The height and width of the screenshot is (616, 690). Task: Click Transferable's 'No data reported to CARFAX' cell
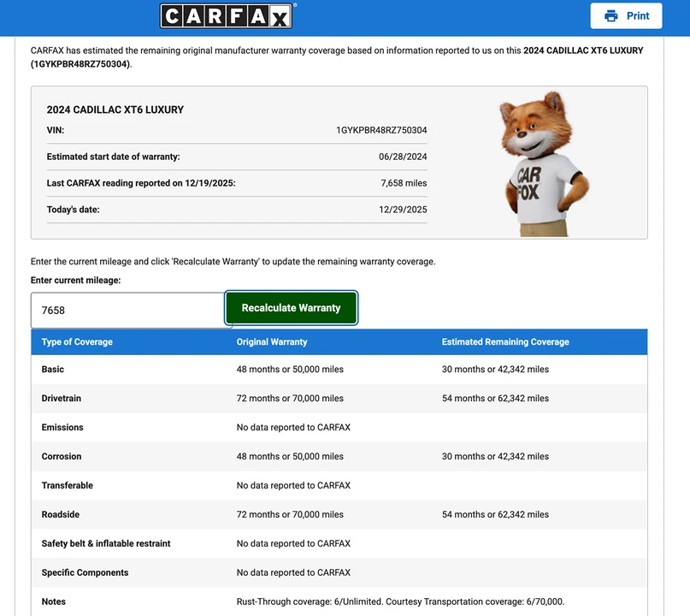tap(293, 486)
